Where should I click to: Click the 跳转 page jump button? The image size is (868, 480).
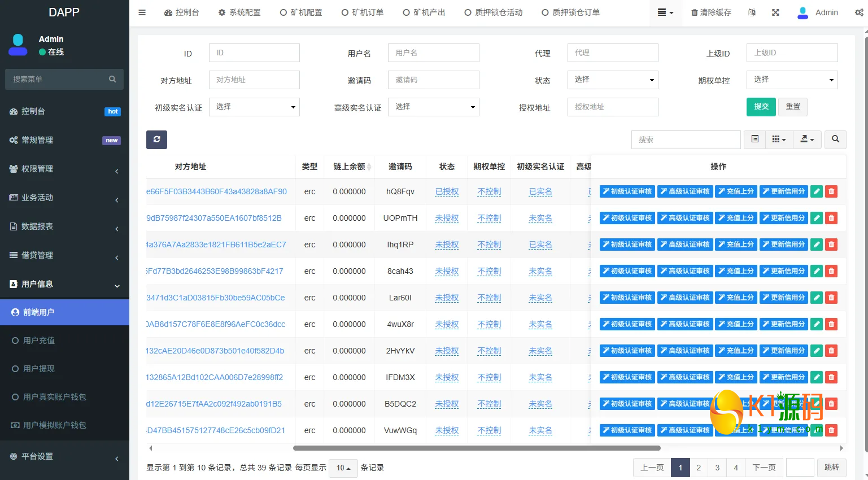click(x=832, y=468)
